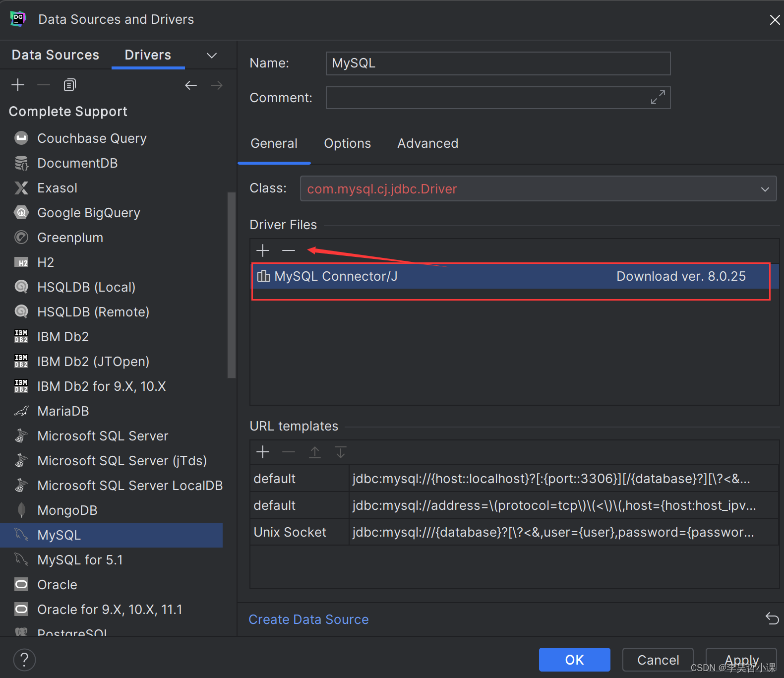This screenshot has width=784, height=678.
Task: Close the Data Sources and Drivers dialog
Action: click(775, 19)
